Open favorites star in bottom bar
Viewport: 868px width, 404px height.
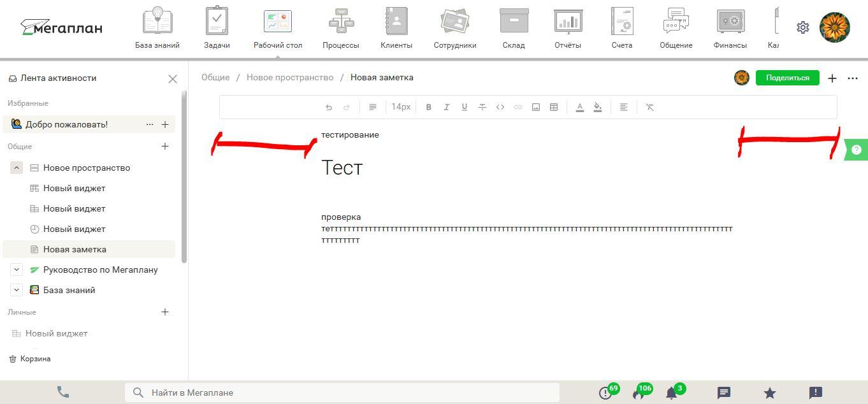coord(770,393)
